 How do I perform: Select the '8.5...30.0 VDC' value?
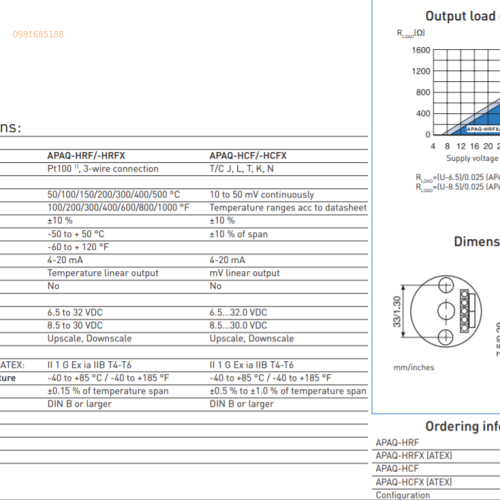click(x=238, y=325)
